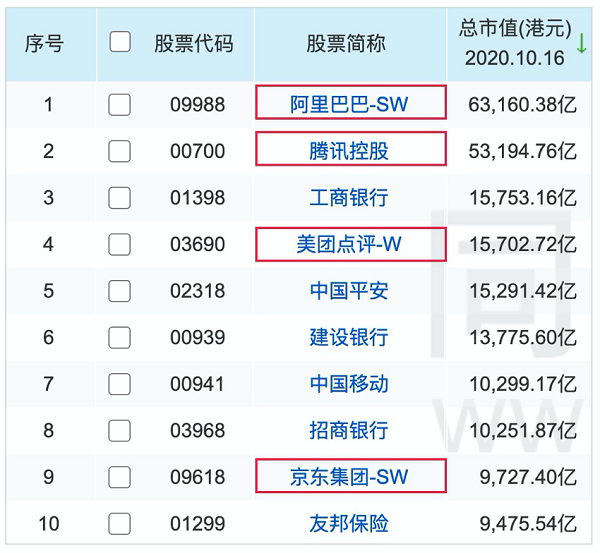Click the 中国平安 link
The height and width of the screenshot is (553, 600).
pos(349,291)
